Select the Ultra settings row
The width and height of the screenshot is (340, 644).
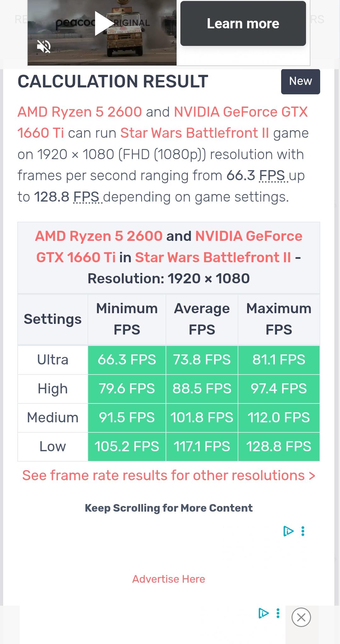point(52,360)
